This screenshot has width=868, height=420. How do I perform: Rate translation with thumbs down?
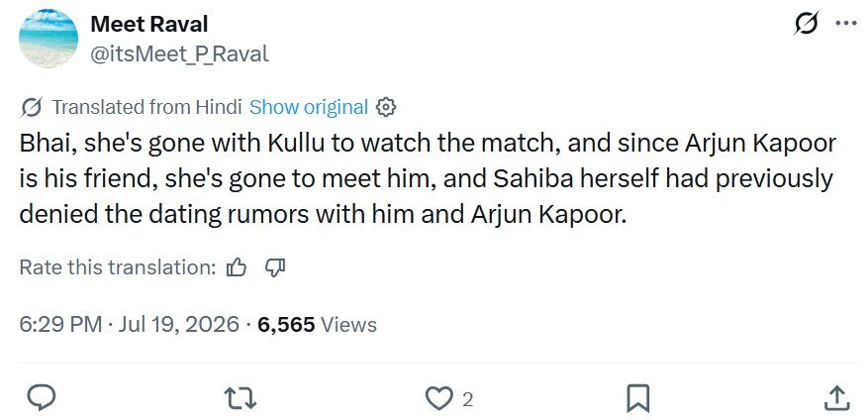pos(275,267)
